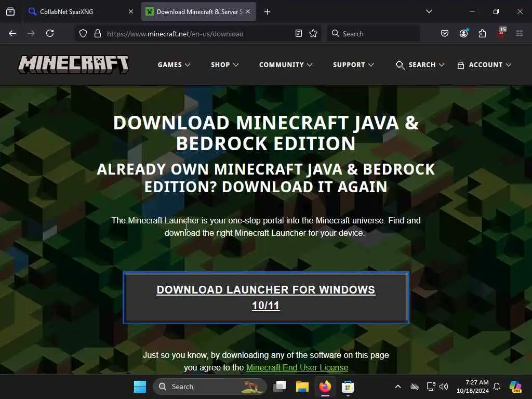Bookmark this page with star icon
This screenshot has width=532, height=399.
(313, 34)
